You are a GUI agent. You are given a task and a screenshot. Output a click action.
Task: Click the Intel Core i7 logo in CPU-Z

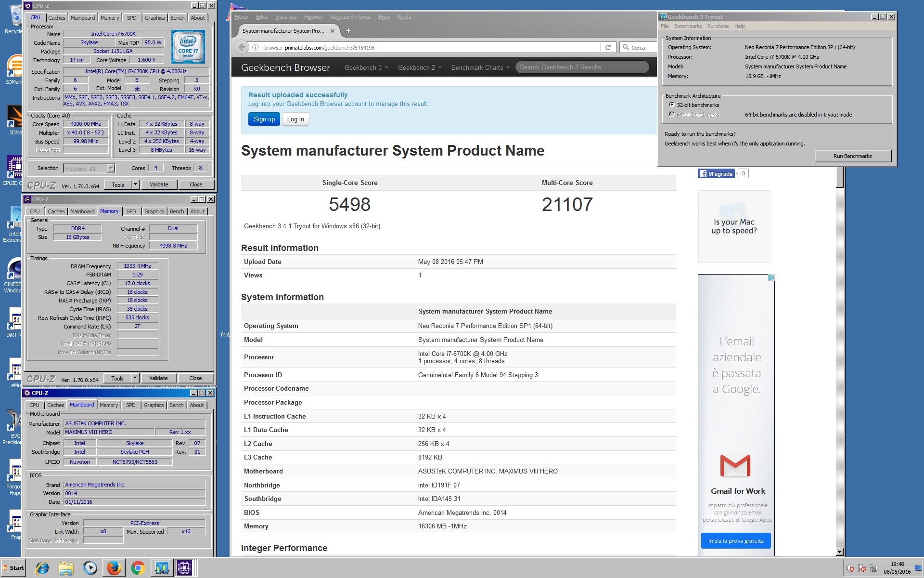pyautogui.click(x=188, y=47)
